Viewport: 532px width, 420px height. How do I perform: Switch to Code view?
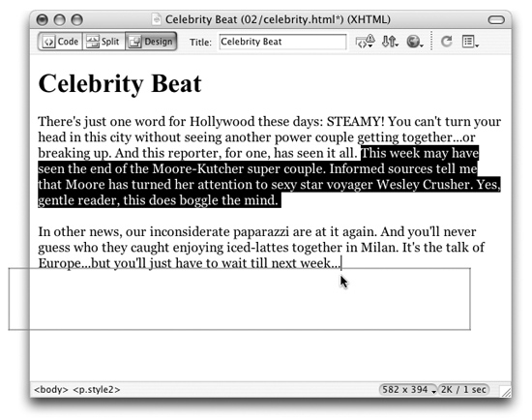[60, 42]
